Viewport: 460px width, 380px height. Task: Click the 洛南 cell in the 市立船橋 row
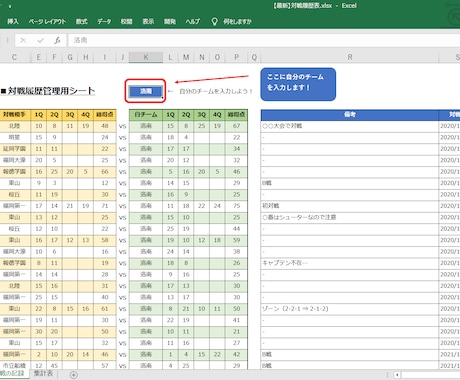tap(146, 365)
